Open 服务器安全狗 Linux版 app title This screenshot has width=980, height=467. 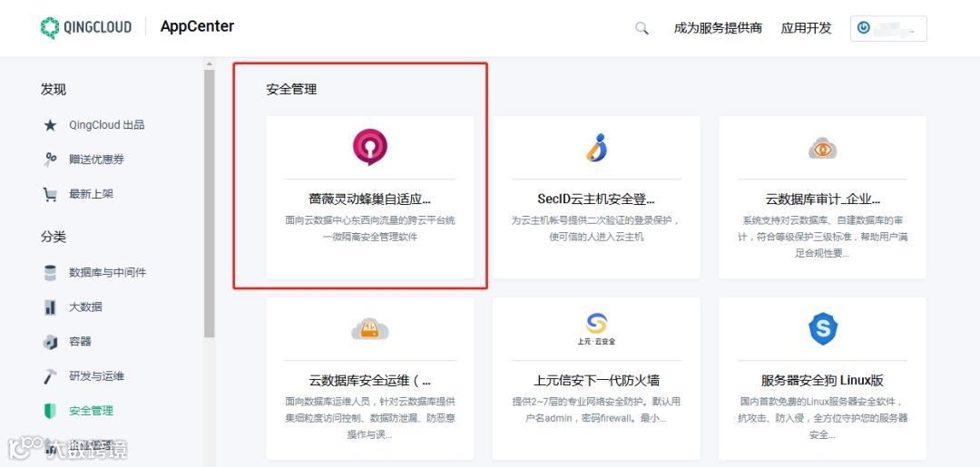click(x=822, y=380)
